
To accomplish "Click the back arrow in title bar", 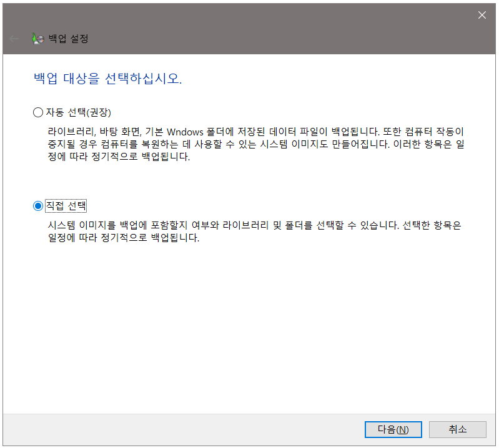I will tap(14, 39).
